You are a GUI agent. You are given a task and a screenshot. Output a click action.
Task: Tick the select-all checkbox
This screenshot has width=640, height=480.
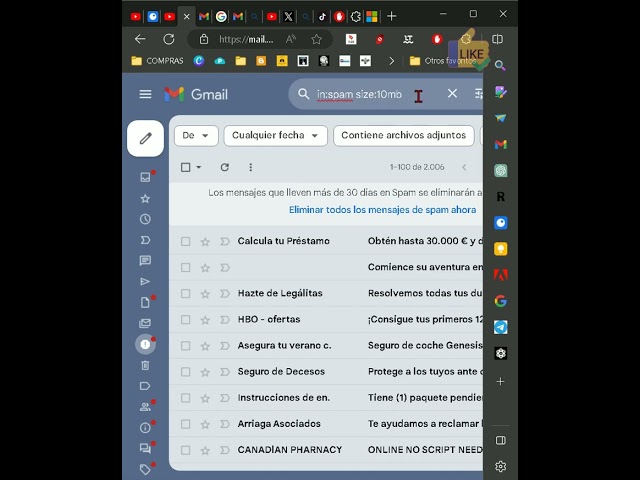point(186,167)
